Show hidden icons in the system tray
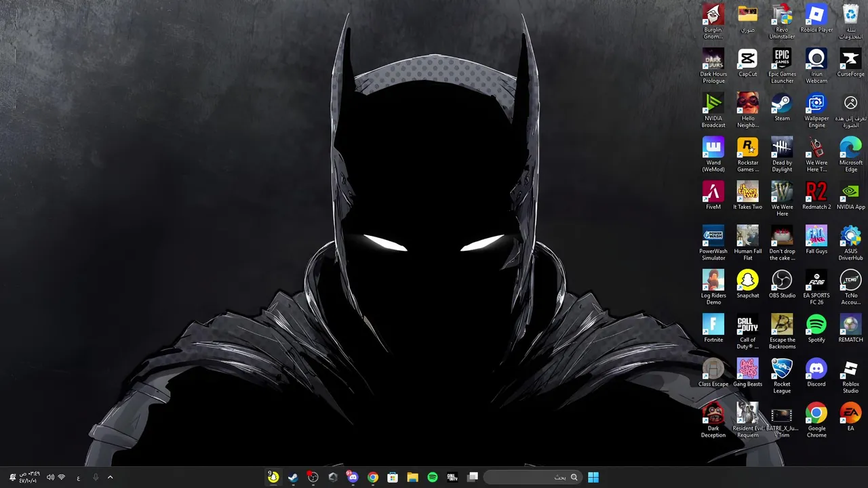Viewport: 868px width, 488px height. click(x=110, y=477)
